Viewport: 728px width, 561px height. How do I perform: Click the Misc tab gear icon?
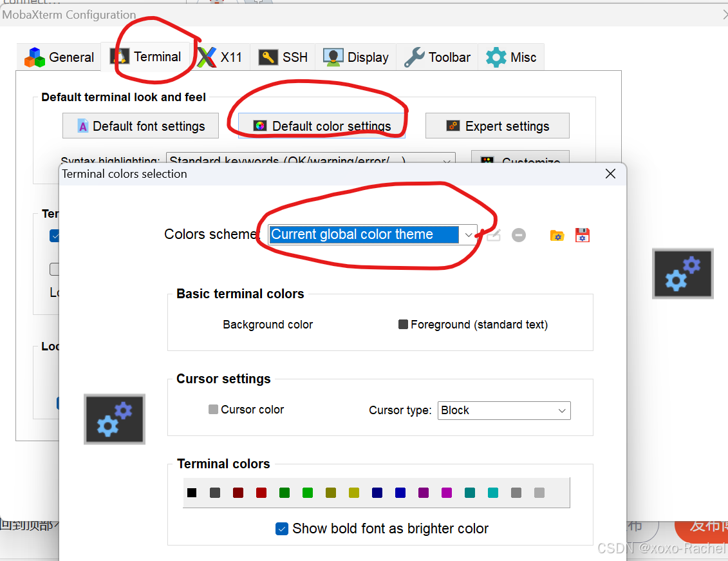point(496,57)
